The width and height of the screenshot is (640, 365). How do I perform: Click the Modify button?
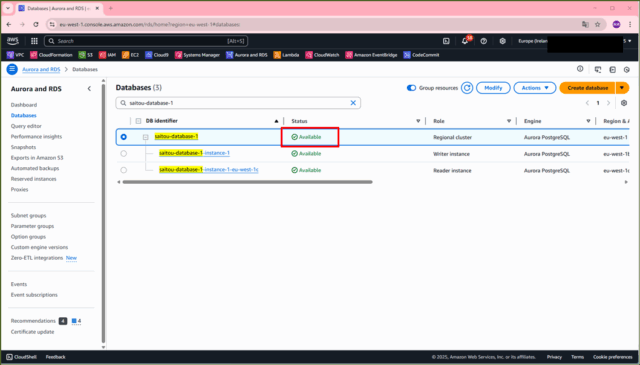(x=493, y=88)
